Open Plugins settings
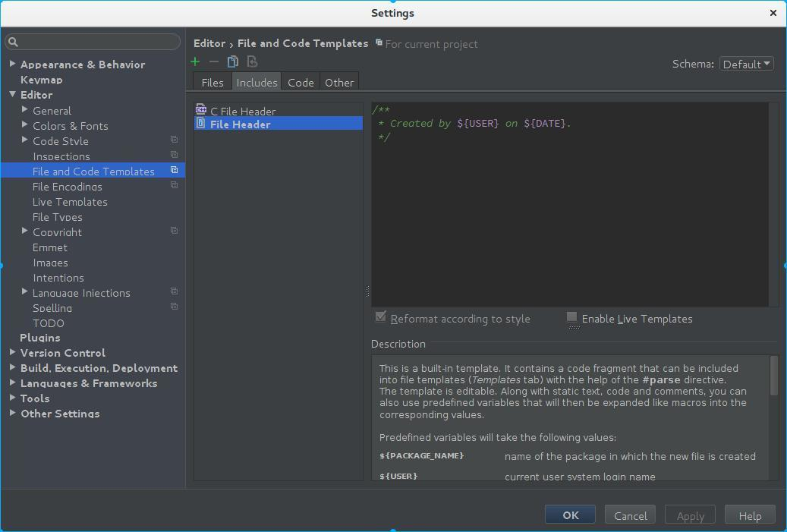This screenshot has height=532, width=787. (x=40, y=338)
